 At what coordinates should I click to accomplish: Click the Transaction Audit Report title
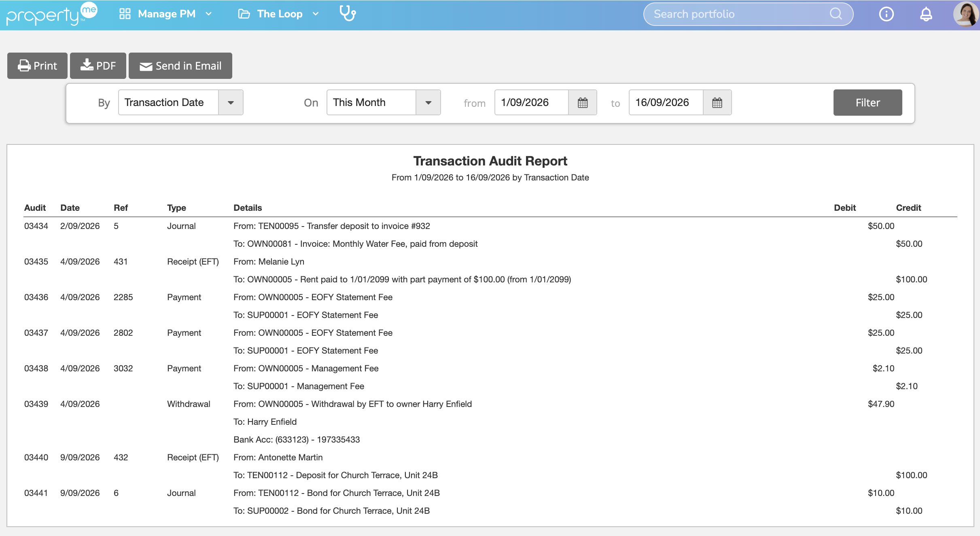tap(490, 161)
